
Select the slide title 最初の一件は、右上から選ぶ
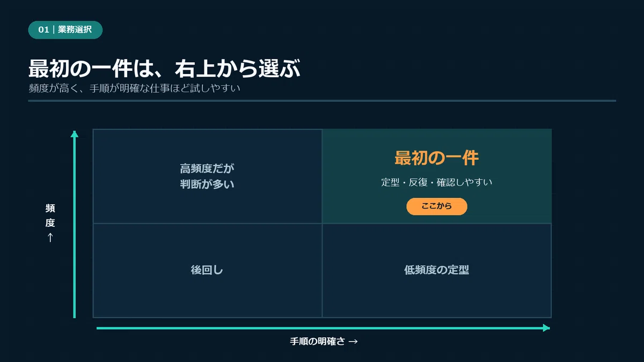pos(164,70)
